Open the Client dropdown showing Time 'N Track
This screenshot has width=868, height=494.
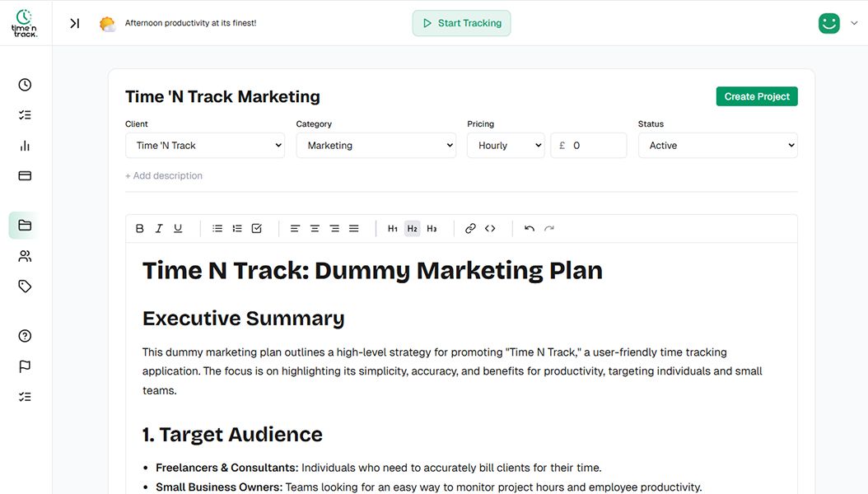[205, 146]
